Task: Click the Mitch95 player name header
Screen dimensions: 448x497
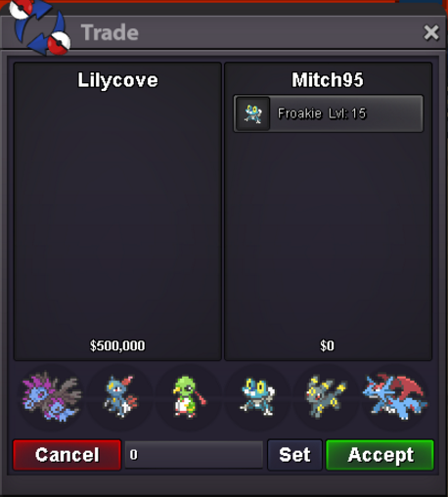Action: point(328,80)
